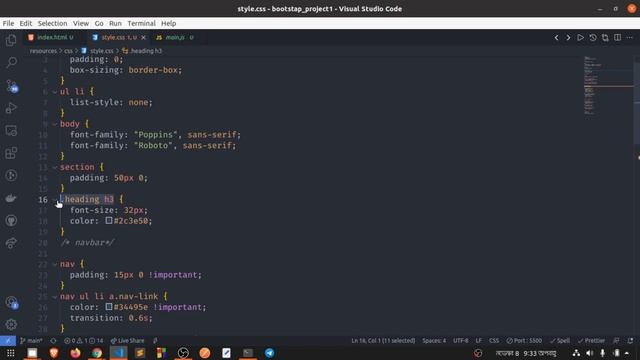Open More Actions ellipsis in editor toolbar
Viewport: 640px width, 360px height.
tap(630, 38)
